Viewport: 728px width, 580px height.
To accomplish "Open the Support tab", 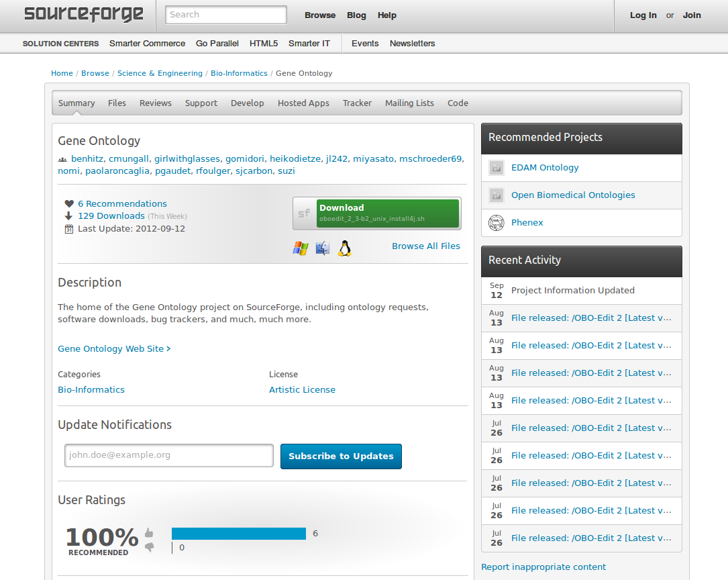I will tap(201, 103).
